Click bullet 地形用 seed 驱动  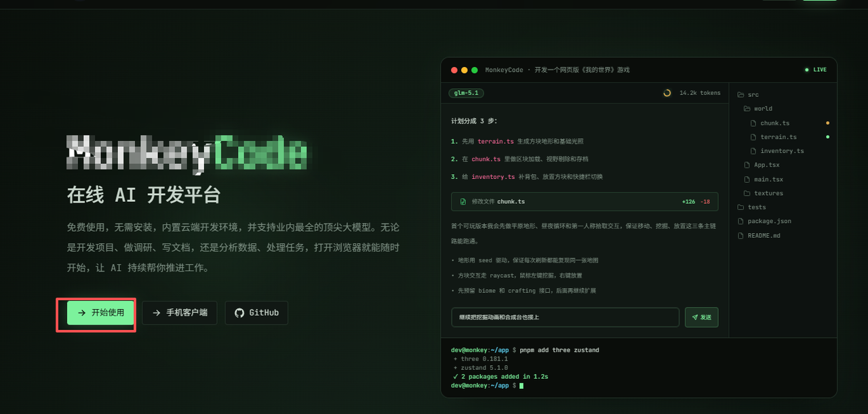526,260
